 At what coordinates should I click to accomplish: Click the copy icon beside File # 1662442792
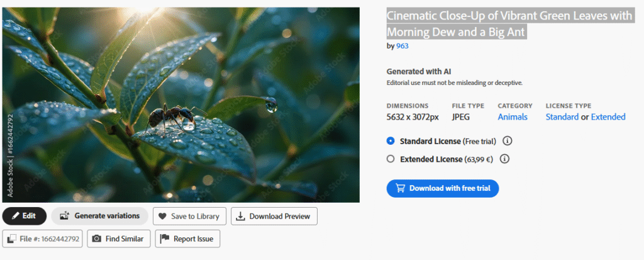pos(13,239)
